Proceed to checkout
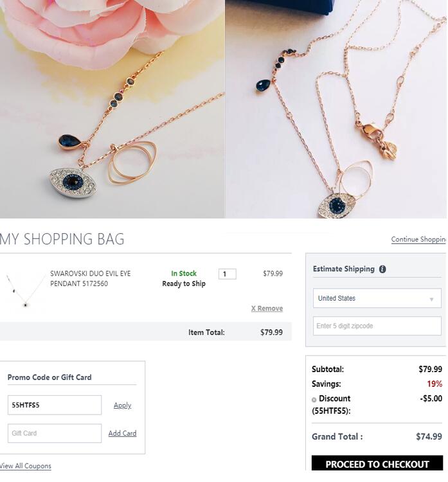Viewport: 448px width, 482px height. tap(377, 463)
